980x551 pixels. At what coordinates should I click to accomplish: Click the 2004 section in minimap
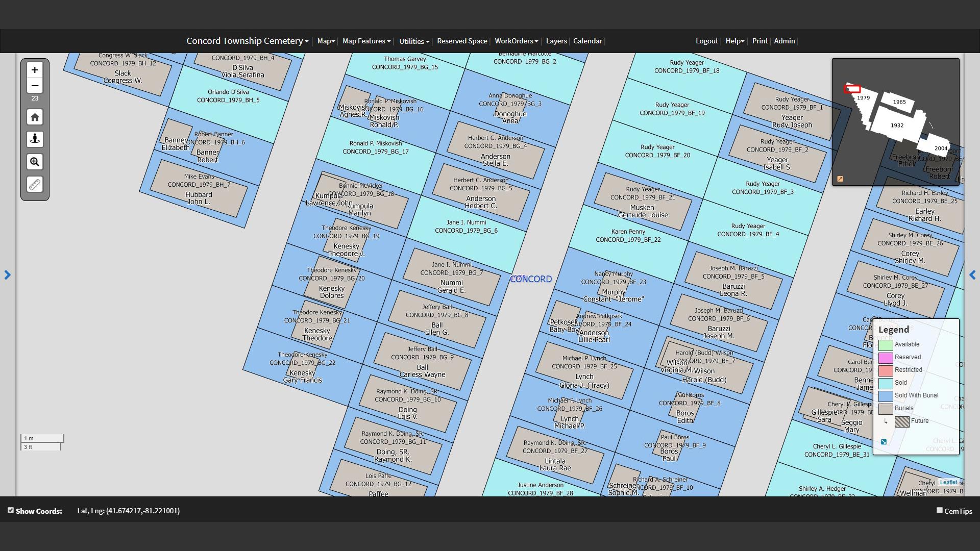(941, 148)
